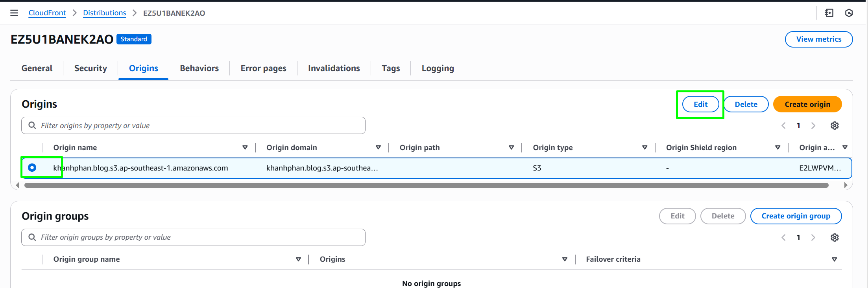Open the Behaviors tab
868x288 pixels.
[199, 68]
